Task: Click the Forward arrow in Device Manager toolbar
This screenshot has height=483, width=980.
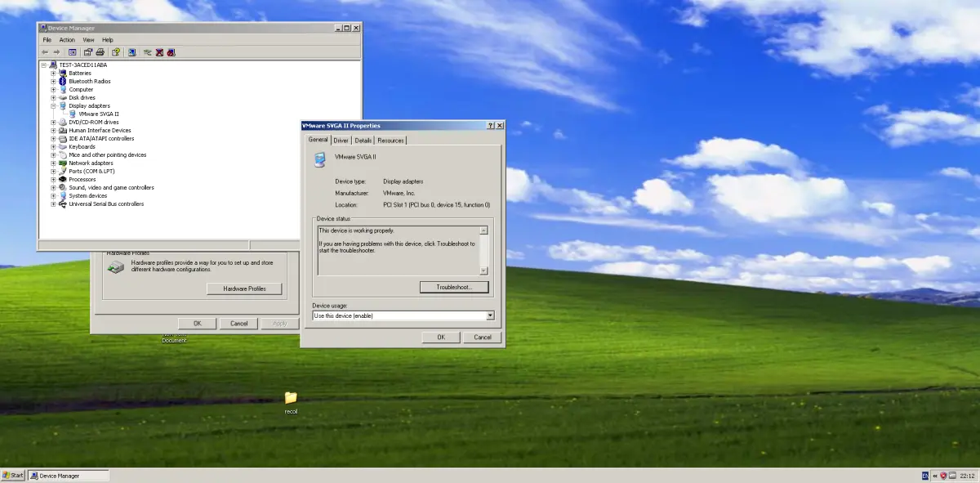Action: point(56,52)
